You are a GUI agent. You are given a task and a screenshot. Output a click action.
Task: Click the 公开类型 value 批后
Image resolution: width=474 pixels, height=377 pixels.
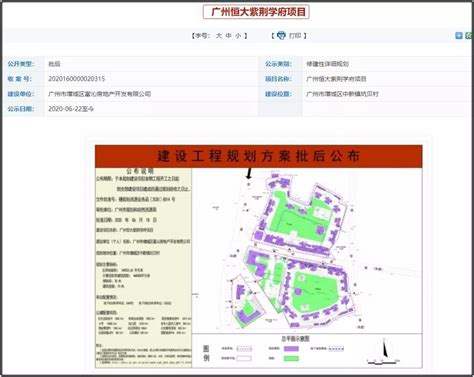(54, 64)
